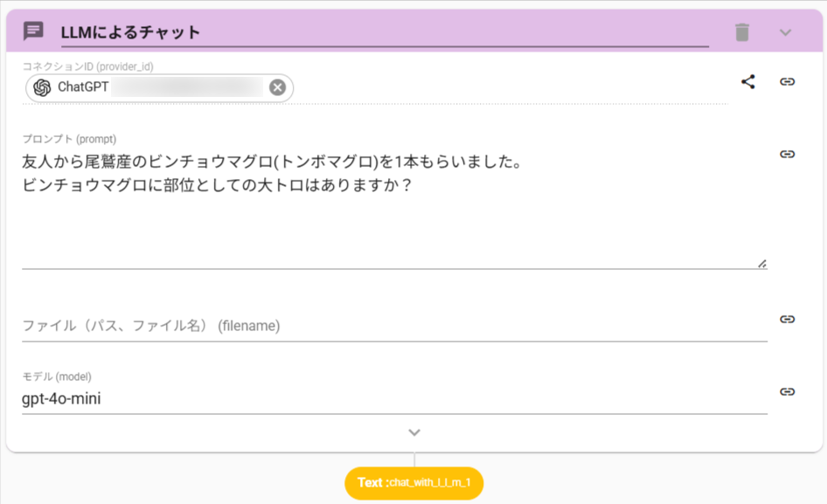Select the ChatGPT connection chip
Viewport: 827px width, 504px height.
pos(83,87)
